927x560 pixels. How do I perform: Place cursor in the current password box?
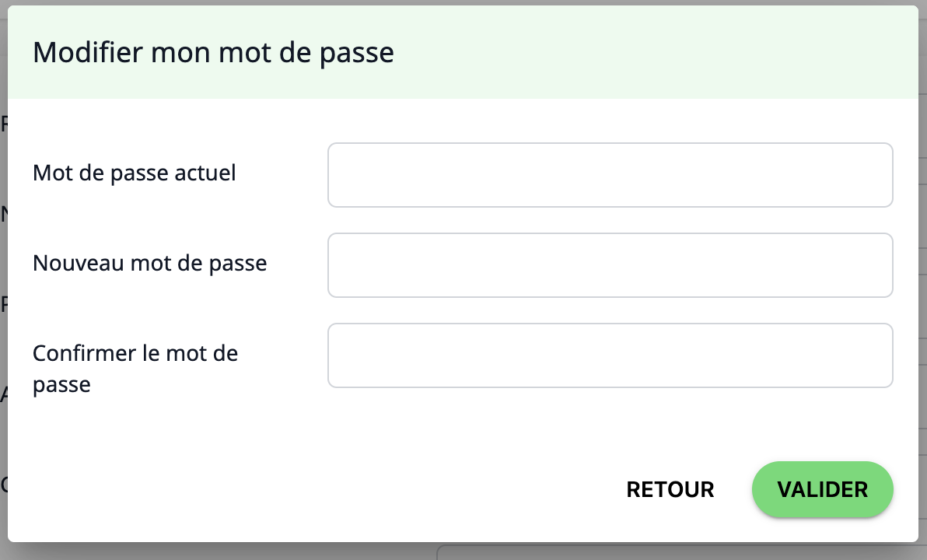[x=610, y=175]
